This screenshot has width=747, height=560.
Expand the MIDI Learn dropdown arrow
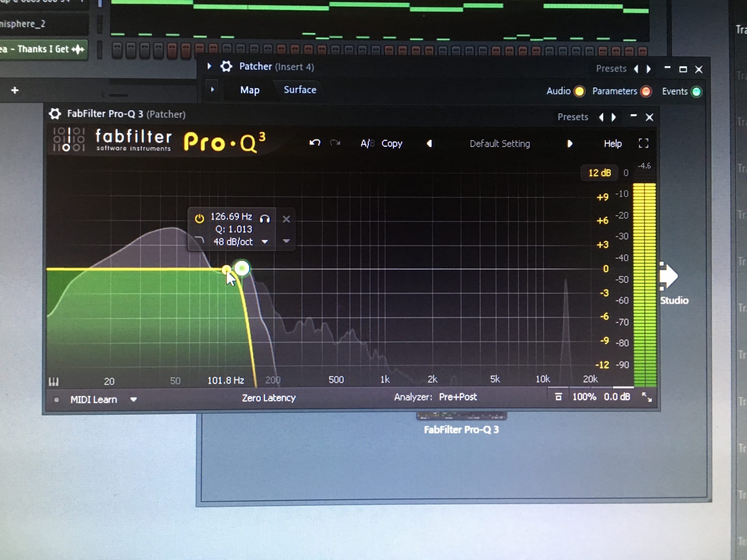(133, 399)
